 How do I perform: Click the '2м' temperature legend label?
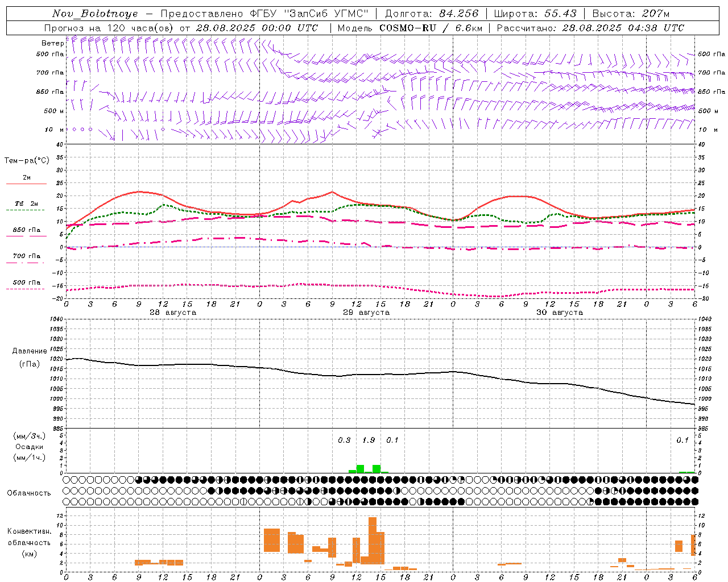pyautogui.click(x=27, y=177)
